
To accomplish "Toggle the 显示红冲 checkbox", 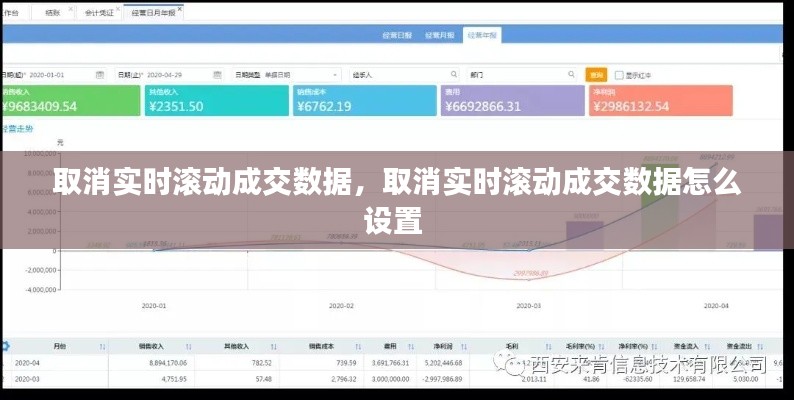I will (618, 74).
